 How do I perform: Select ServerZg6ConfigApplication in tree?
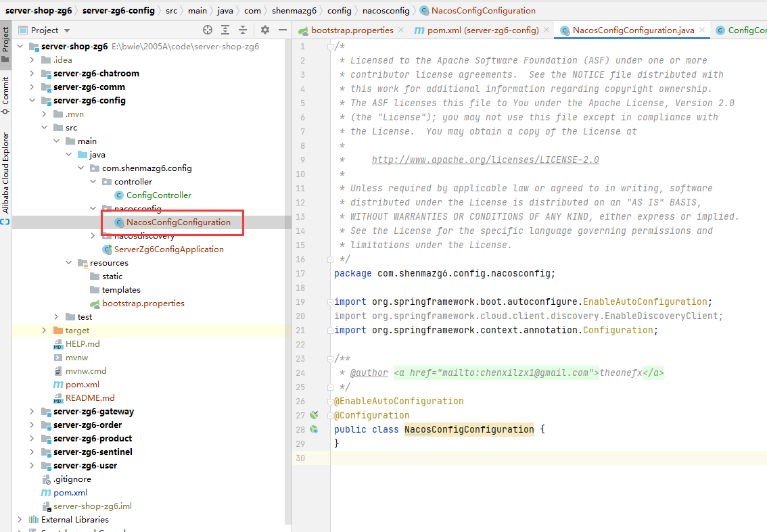coord(169,249)
